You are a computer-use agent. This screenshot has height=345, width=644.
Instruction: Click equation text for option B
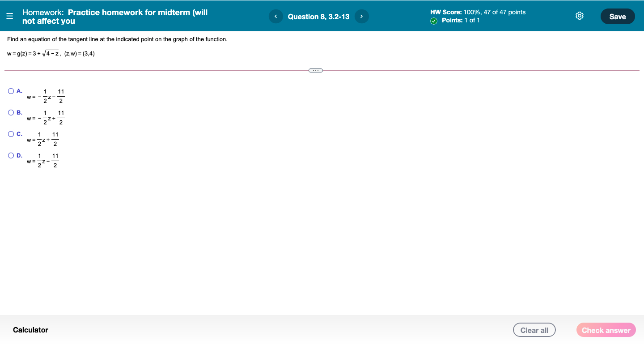point(46,118)
